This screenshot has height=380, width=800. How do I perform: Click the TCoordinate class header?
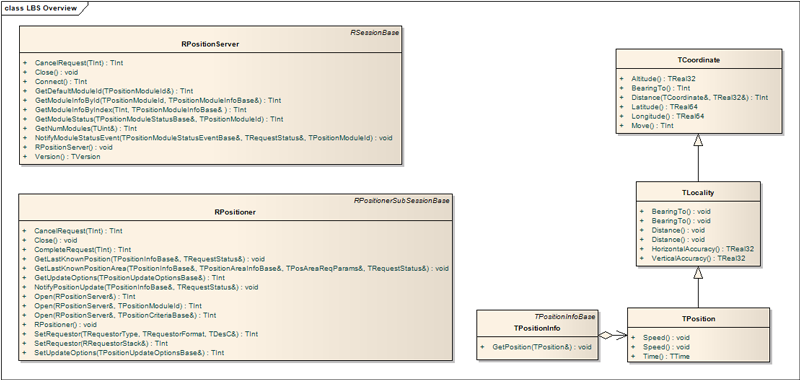698,60
